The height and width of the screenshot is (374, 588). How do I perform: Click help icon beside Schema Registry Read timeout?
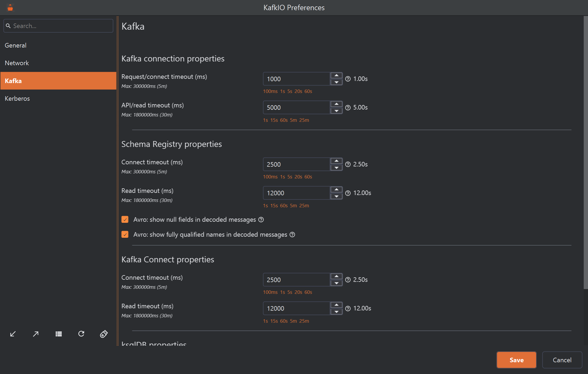coord(348,193)
